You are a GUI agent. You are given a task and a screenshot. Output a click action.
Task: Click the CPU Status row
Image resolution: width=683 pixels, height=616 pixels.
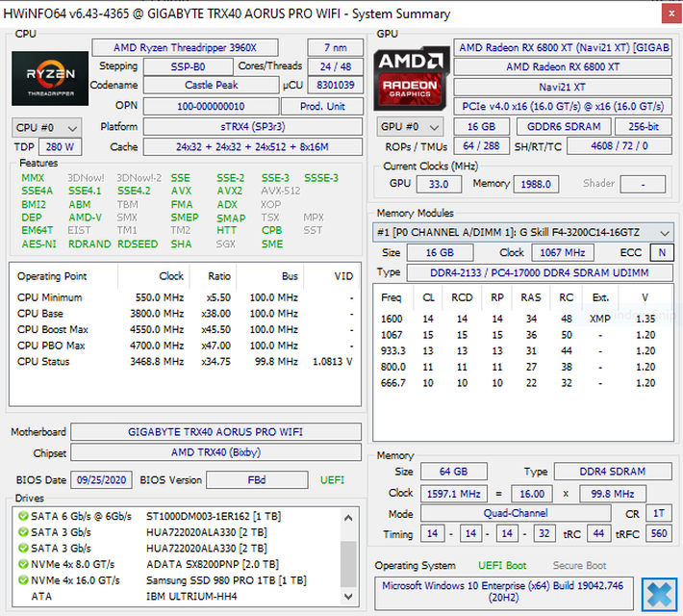(x=185, y=362)
